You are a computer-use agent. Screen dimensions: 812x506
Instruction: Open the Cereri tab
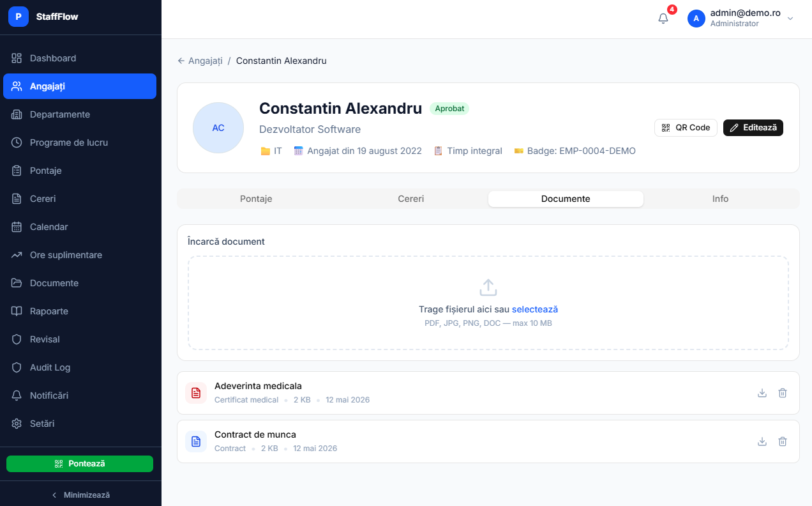[411, 199]
